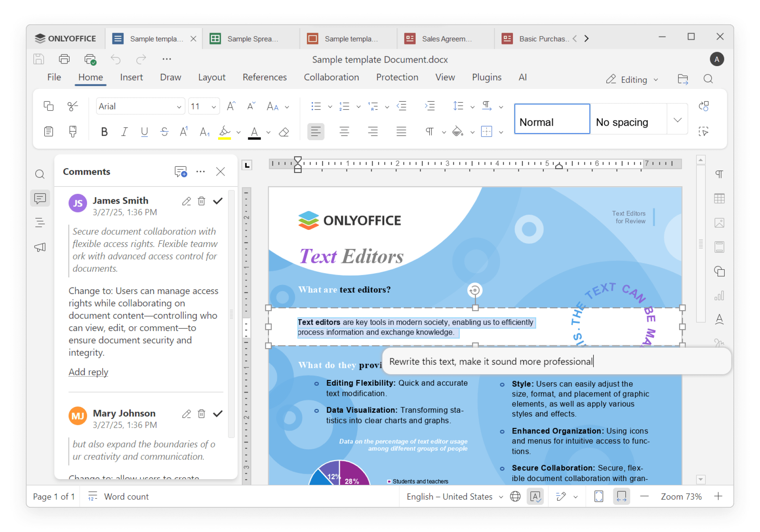Open spell checking via the globe icon

coord(516,497)
